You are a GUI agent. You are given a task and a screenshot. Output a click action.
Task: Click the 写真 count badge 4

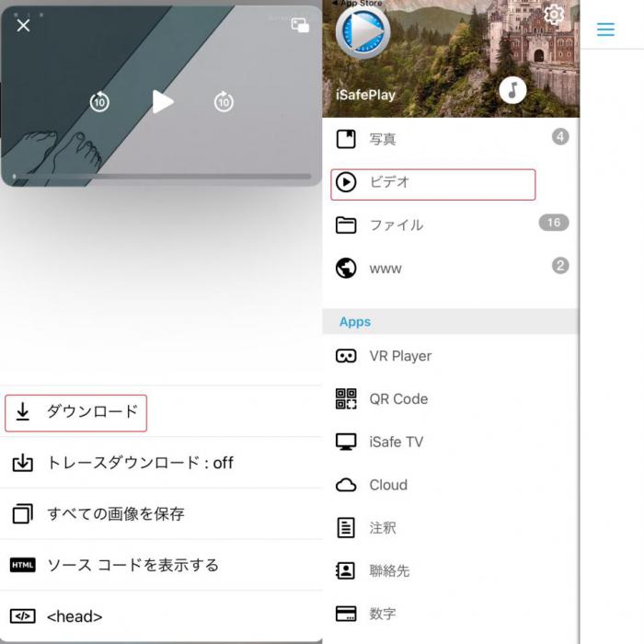[560, 136]
